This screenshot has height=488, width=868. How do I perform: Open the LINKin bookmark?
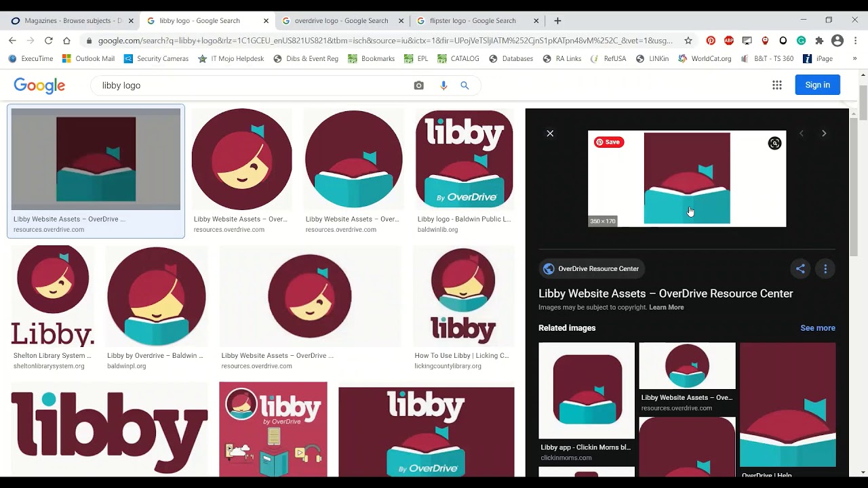click(x=652, y=58)
